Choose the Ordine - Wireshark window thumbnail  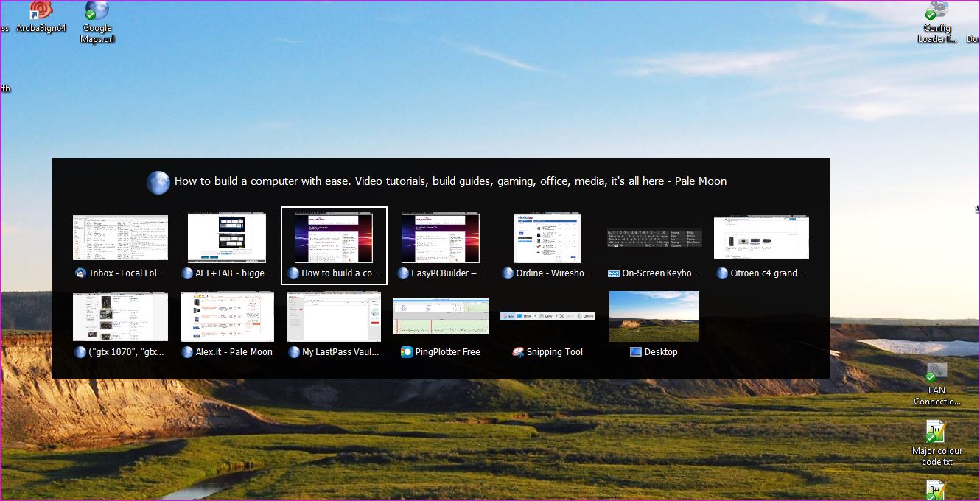tap(547, 238)
